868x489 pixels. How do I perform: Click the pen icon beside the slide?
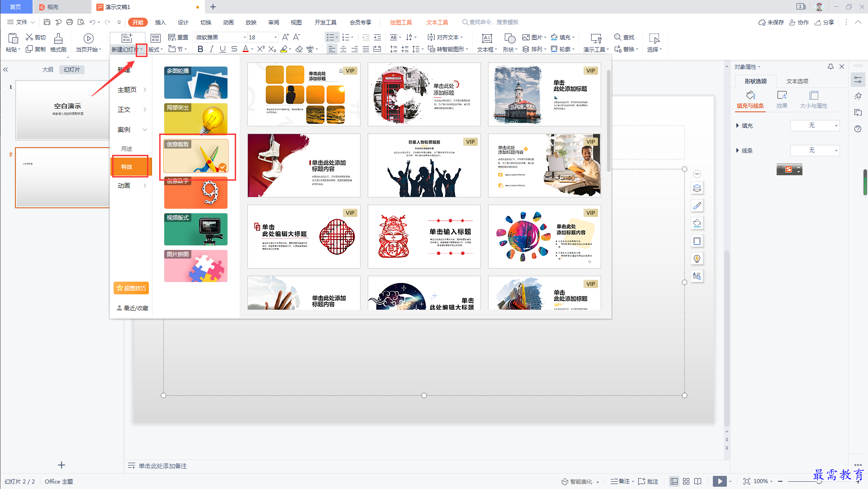pyautogui.click(x=697, y=206)
